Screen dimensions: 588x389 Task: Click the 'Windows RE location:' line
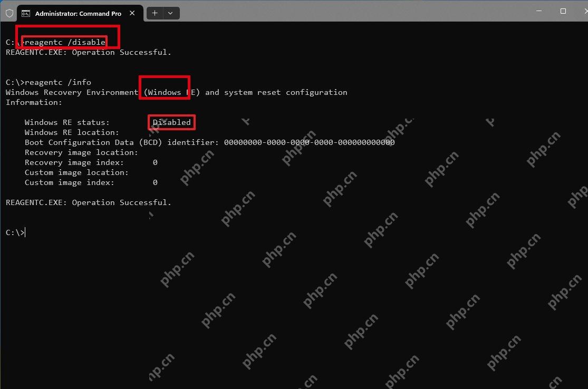pos(72,132)
